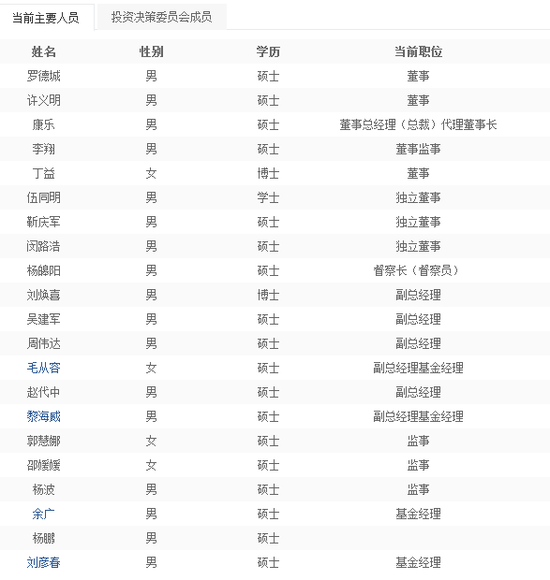
Task: Open the 投资决策委员会成员 tab
Action: click(x=162, y=17)
